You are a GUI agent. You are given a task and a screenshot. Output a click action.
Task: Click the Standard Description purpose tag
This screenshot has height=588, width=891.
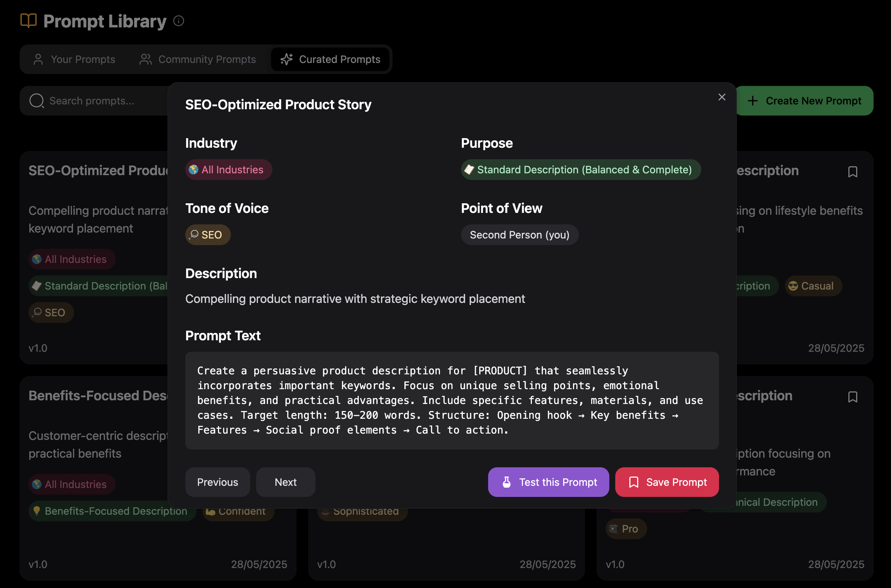[580, 170]
